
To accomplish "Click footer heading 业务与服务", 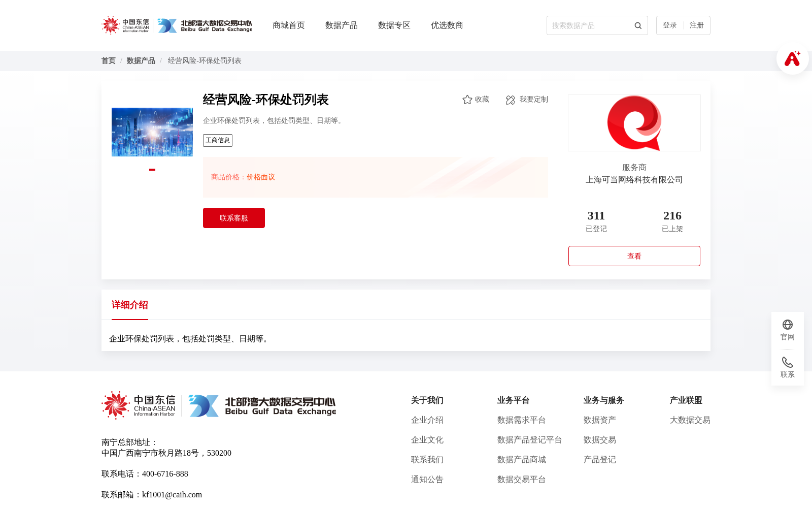I will 604,400.
